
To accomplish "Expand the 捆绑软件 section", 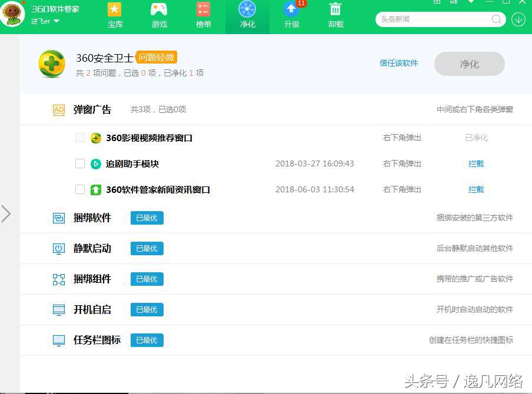I will coord(276,218).
